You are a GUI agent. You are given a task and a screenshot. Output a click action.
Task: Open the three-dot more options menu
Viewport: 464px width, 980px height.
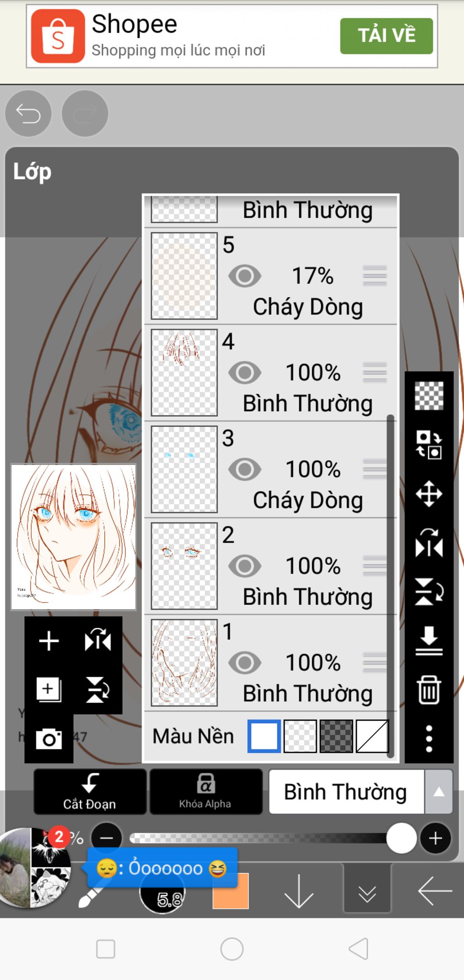pyautogui.click(x=429, y=738)
